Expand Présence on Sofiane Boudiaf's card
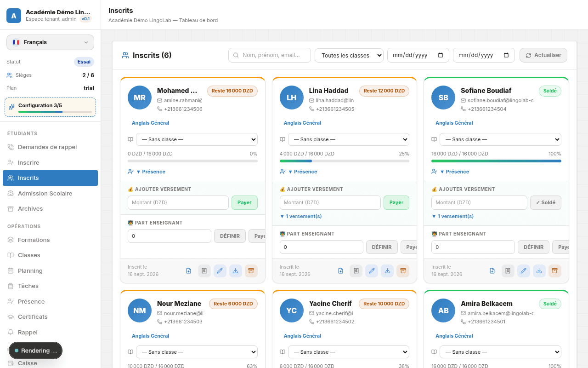This screenshot has width=588, height=368. coord(454,172)
